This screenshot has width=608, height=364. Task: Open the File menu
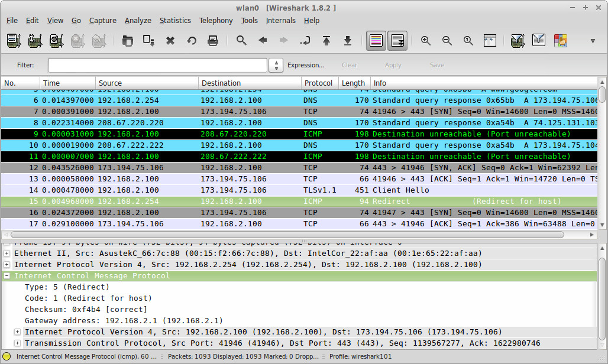pos(12,21)
